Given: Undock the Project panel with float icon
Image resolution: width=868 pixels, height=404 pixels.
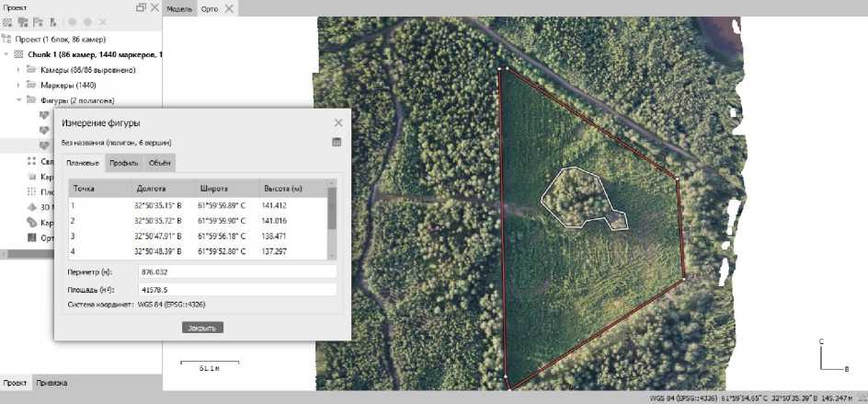Looking at the screenshot, I should pos(141,7).
